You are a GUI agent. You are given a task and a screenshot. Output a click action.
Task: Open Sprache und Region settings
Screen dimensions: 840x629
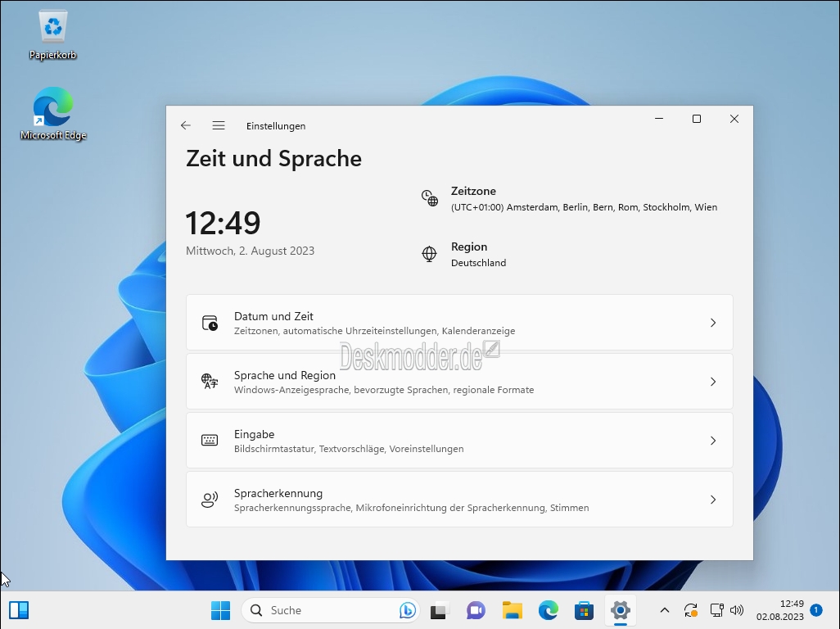[x=458, y=382]
